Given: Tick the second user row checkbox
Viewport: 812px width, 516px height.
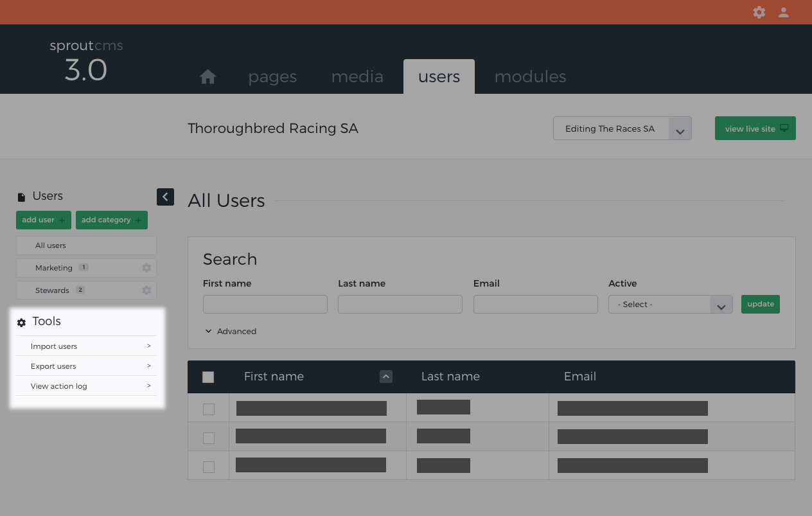Looking at the screenshot, I should pos(209,438).
